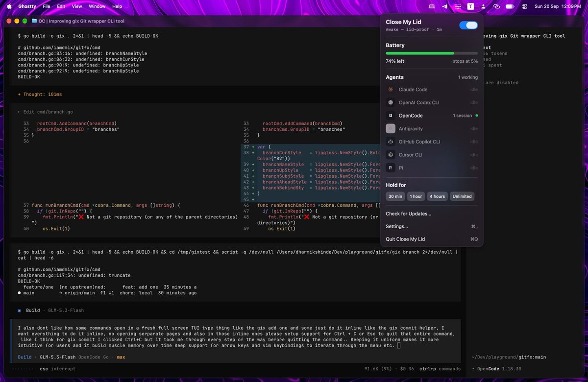
Task: Expand the Thought: 101ms section
Action: [40, 94]
